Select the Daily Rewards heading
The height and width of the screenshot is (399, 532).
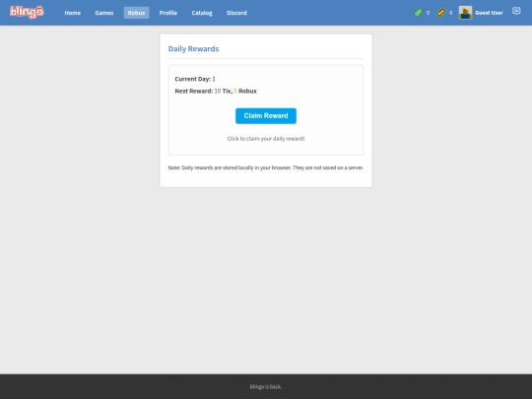[193, 49]
